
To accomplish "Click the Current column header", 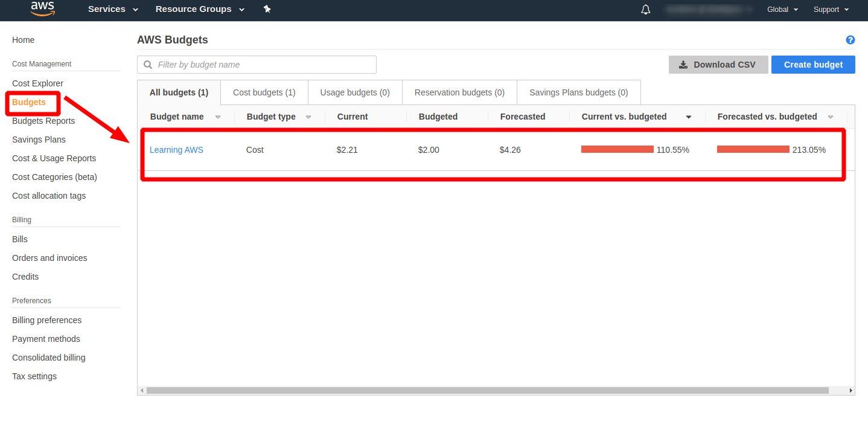I will (x=353, y=117).
